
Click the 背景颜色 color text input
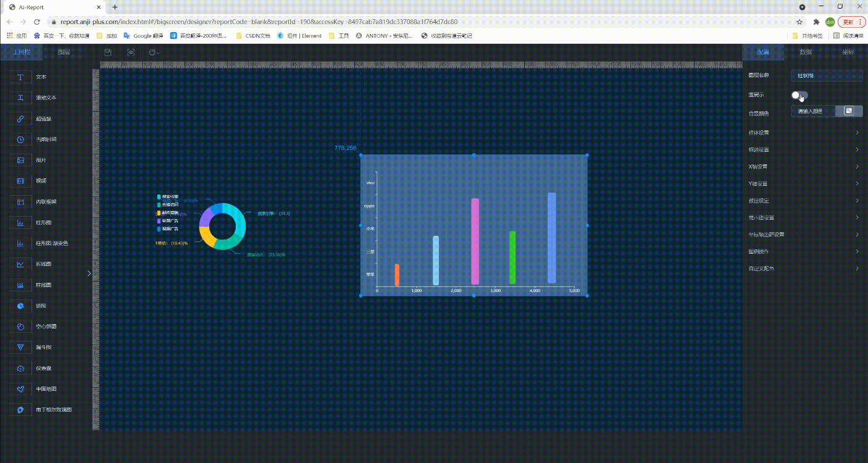813,111
